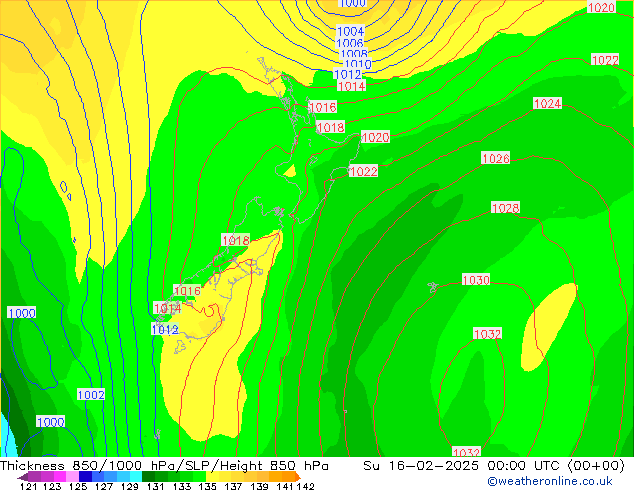Pick the light pink legend swatch

[x=71, y=476]
